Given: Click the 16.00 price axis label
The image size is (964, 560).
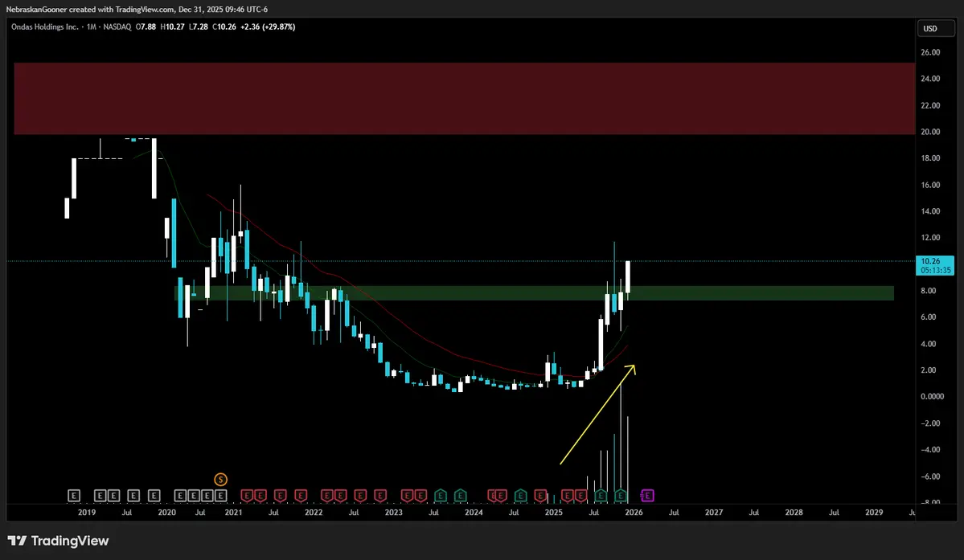Looking at the screenshot, I should (930, 185).
